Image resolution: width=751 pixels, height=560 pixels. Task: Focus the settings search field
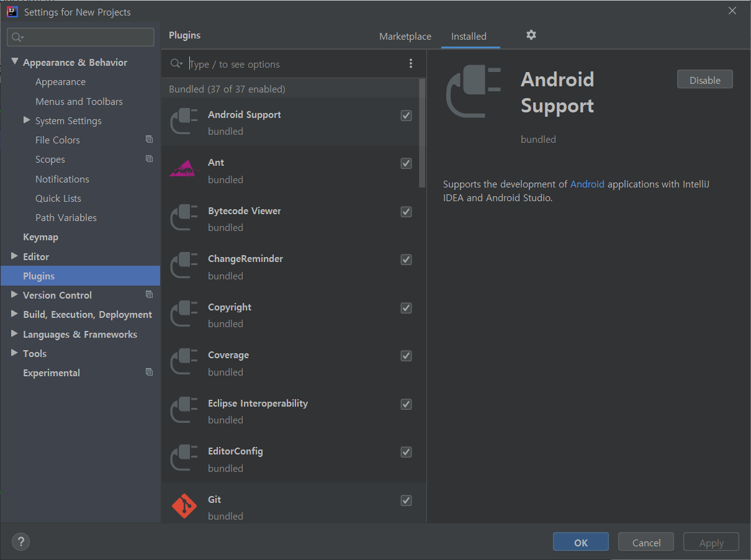(x=81, y=37)
